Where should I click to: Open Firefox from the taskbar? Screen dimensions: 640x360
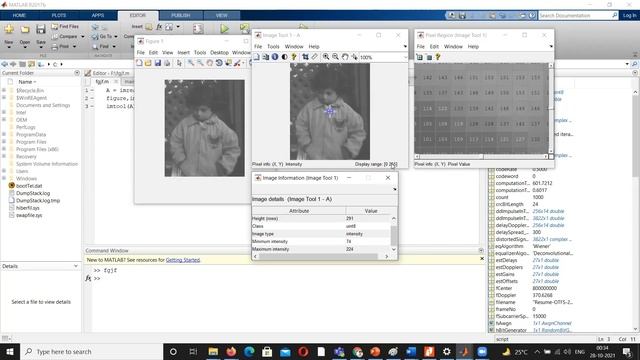pyautogui.click(x=231, y=351)
